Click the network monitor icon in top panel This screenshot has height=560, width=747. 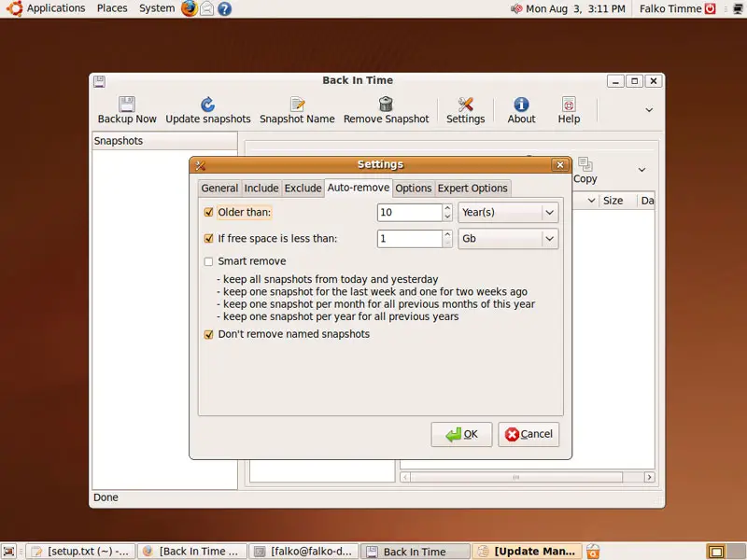(738, 8)
